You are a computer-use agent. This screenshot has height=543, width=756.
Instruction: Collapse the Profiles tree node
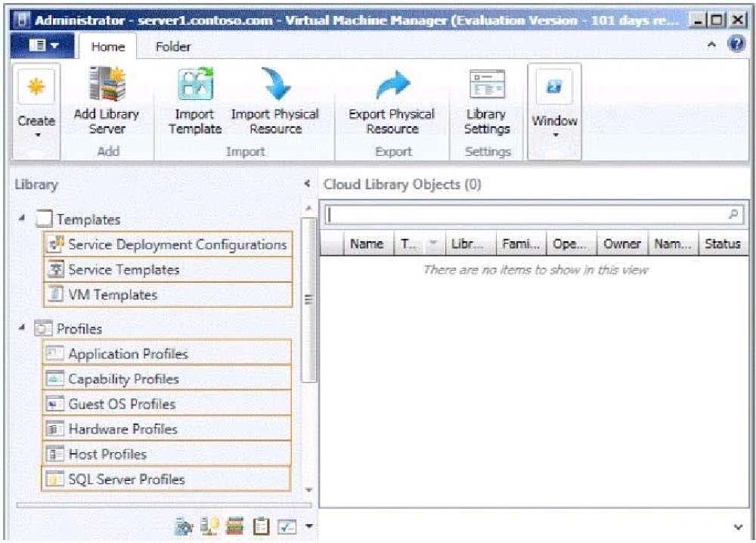22,327
